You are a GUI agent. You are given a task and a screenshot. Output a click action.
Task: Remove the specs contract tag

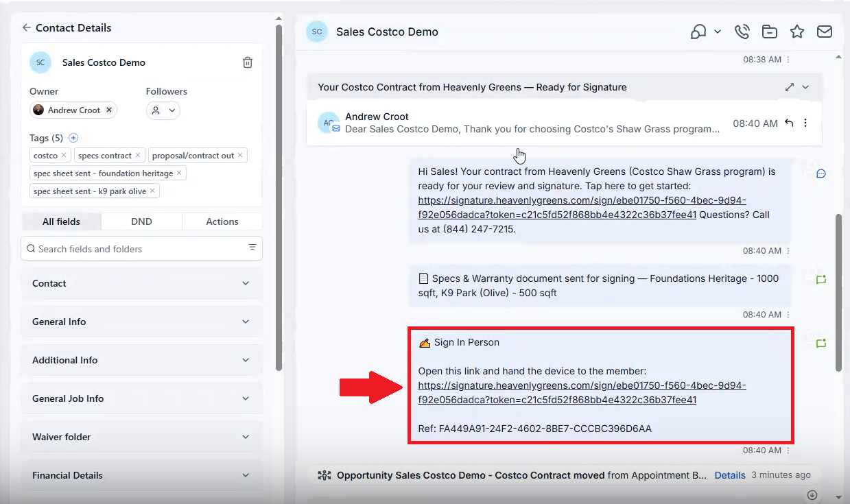[x=138, y=156]
